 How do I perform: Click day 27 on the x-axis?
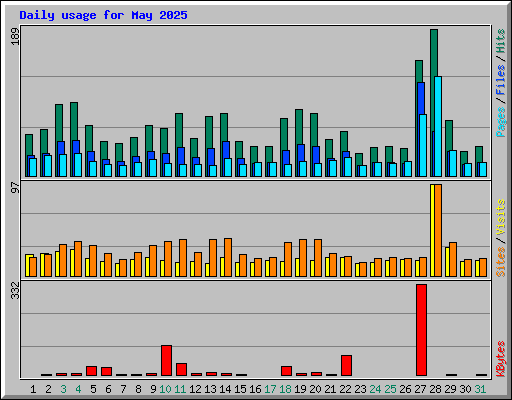420,389
